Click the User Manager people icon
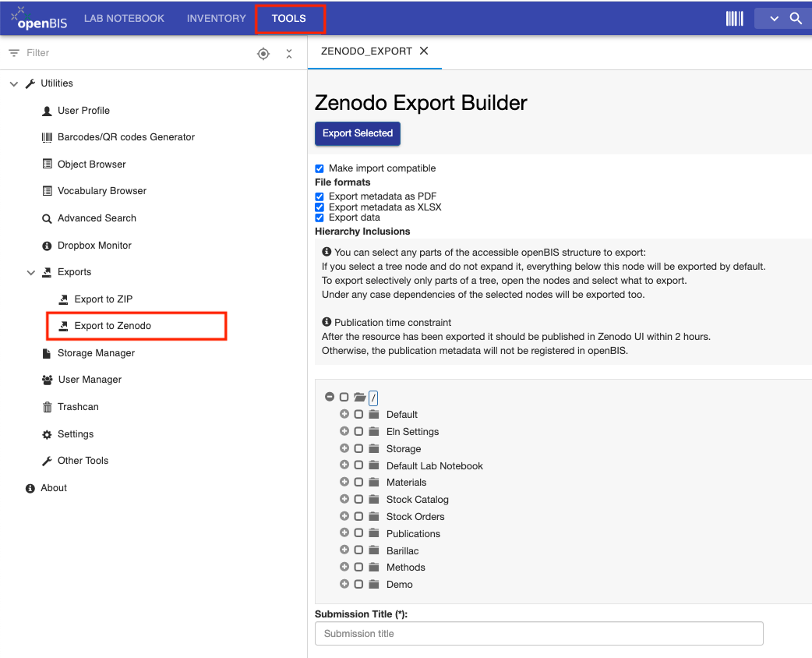 [47, 380]
